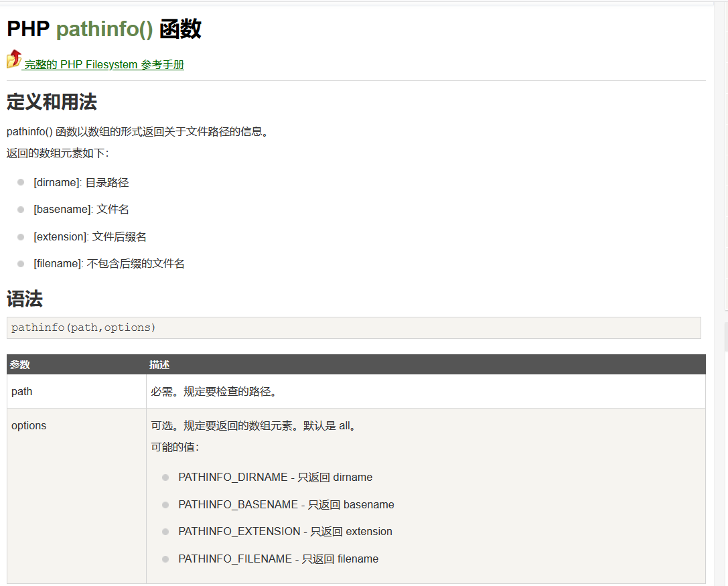Image resolution: width=728 pixels, height=586 pixels.
Task: Click the [extension] list item
Action: coord(90,236)
